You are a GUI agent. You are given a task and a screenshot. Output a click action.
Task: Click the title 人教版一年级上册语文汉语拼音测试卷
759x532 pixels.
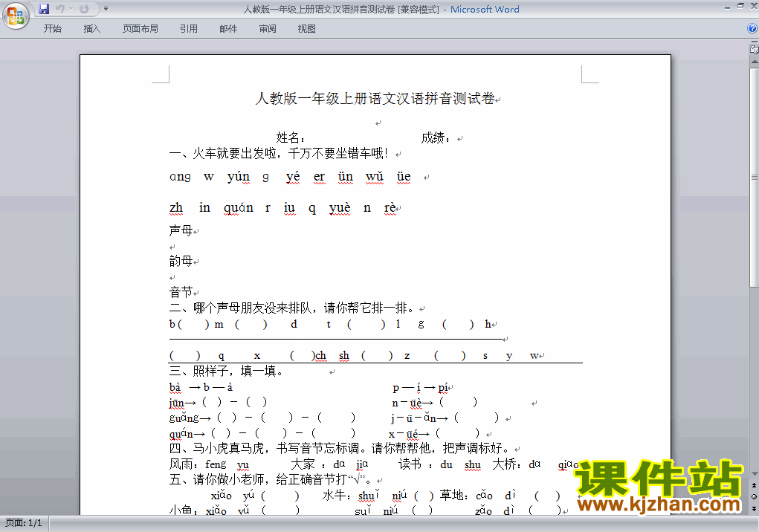(x=375, y=99)
